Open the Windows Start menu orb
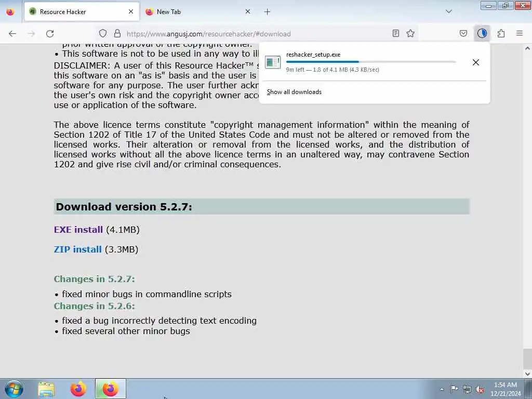Viewport: 532px width, 399px height. pos(14,389)
